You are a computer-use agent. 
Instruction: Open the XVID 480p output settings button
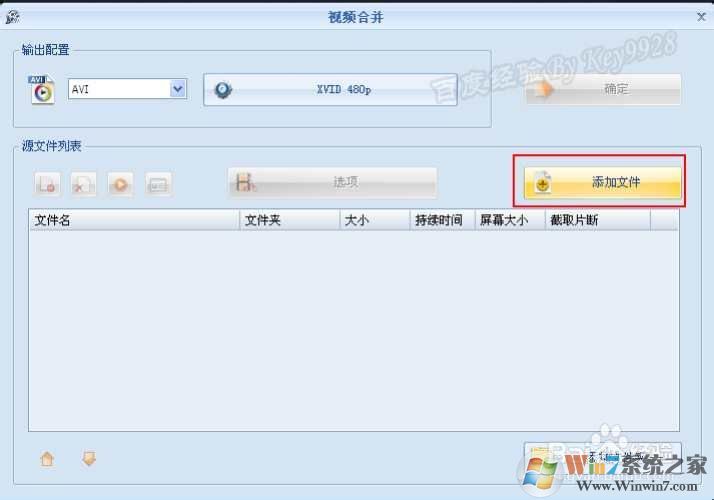(330, 89)
